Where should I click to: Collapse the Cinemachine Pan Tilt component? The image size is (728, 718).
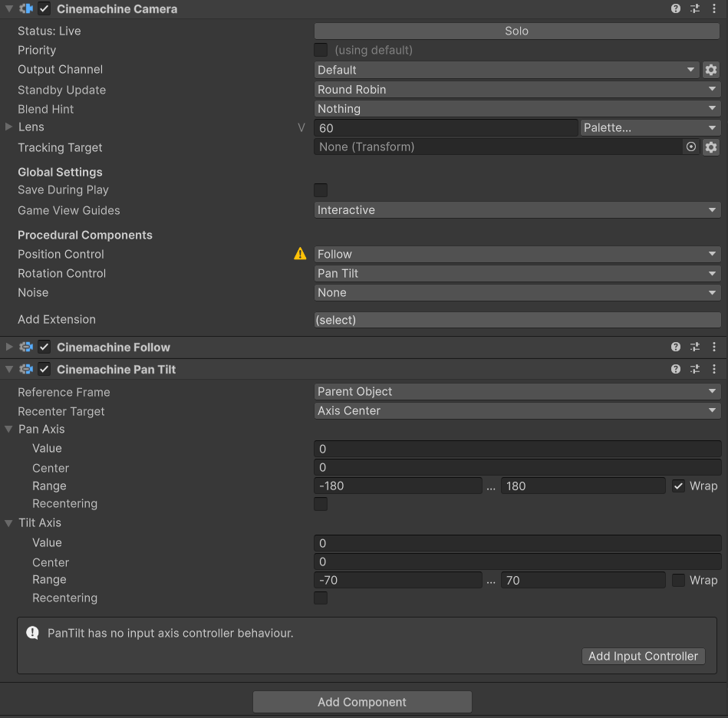tap(8, 369)
